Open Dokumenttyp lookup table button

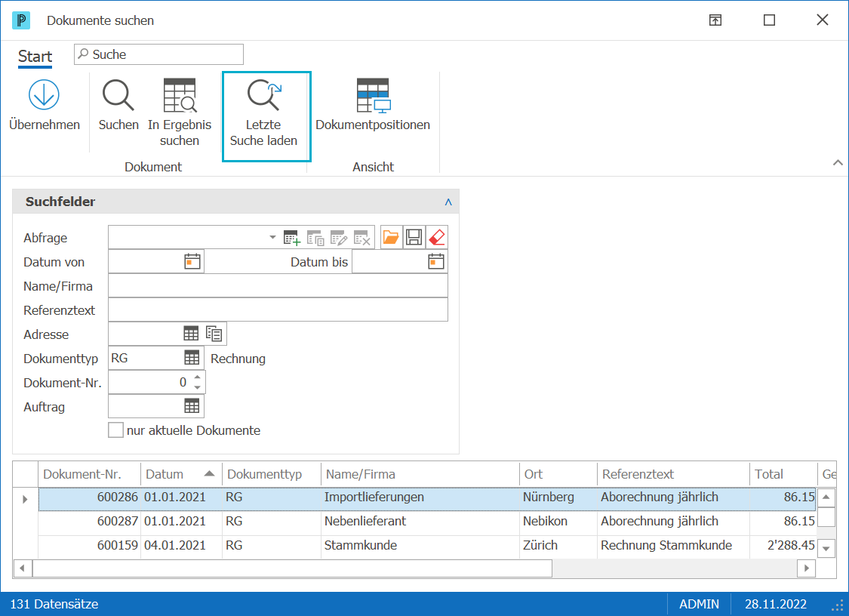[192, 358]
